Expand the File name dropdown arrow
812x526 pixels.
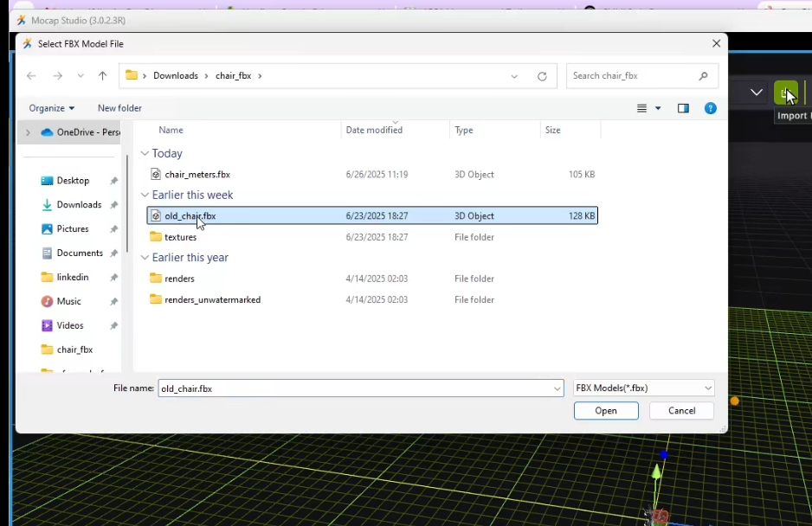coord(557,388)
